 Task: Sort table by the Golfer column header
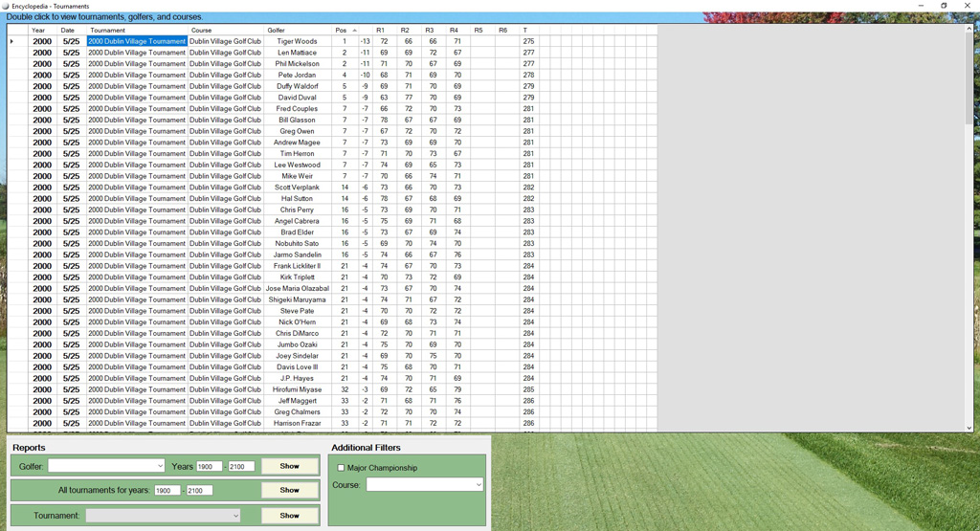click(297, 31)
